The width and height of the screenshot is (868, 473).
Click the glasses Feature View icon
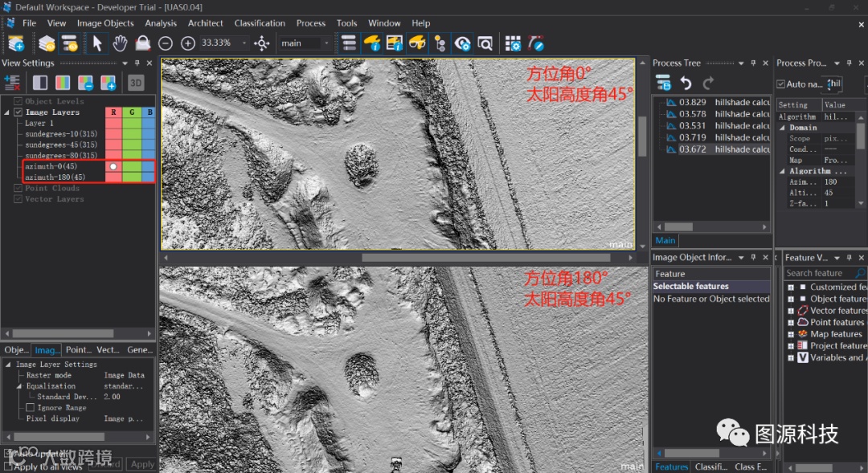417,43
